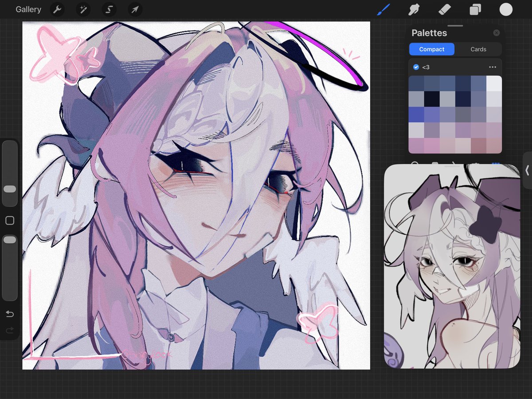Viewport: 532px width, 399px height.
Task: Select the Eraser tool
Action: click(445, 9)
